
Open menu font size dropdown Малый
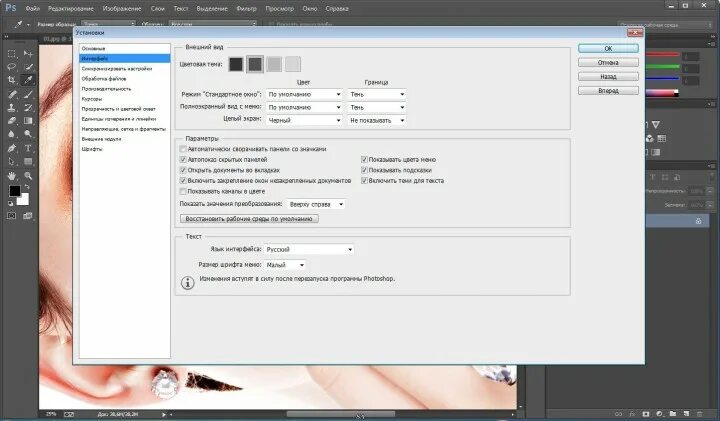pyautogui.click(x=285, y=265)
